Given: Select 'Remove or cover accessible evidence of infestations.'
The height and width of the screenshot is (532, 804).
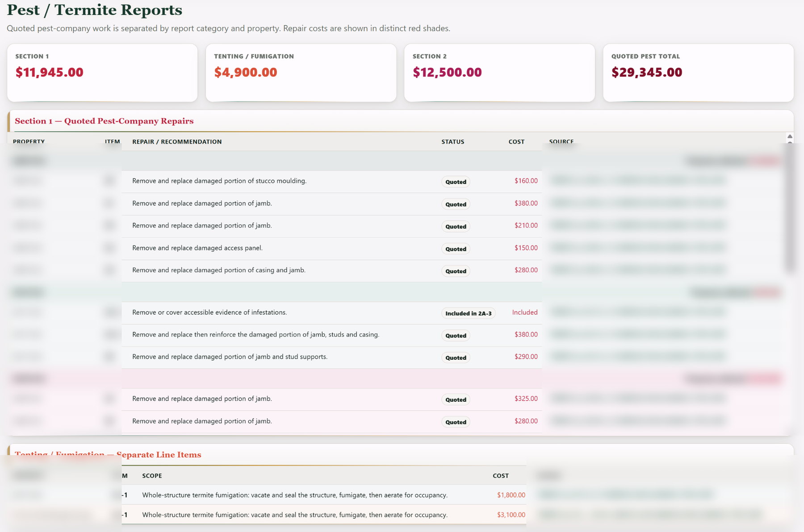Looking at the screenshot, I should point(209,312).
